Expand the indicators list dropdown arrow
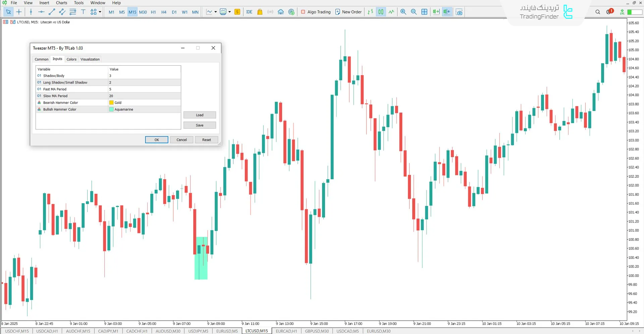644x334 pixels. click(x=230, y=12)
